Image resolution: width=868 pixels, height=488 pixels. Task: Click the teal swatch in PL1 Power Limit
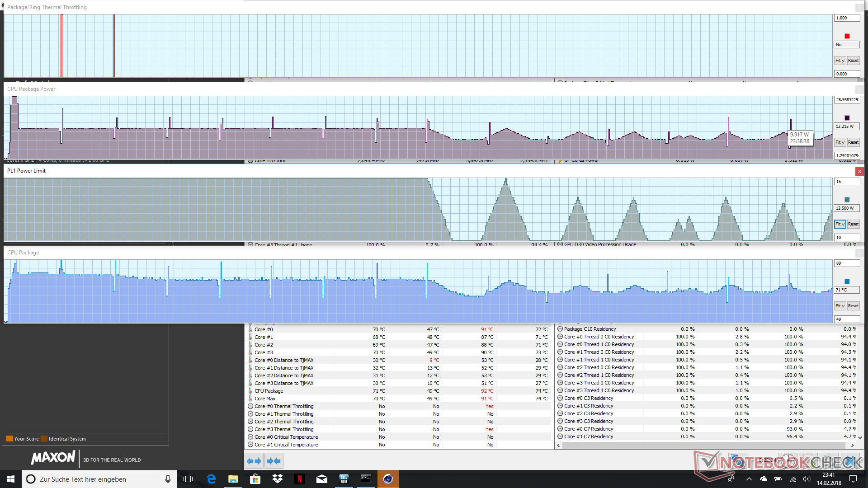[x=847, y=200]
